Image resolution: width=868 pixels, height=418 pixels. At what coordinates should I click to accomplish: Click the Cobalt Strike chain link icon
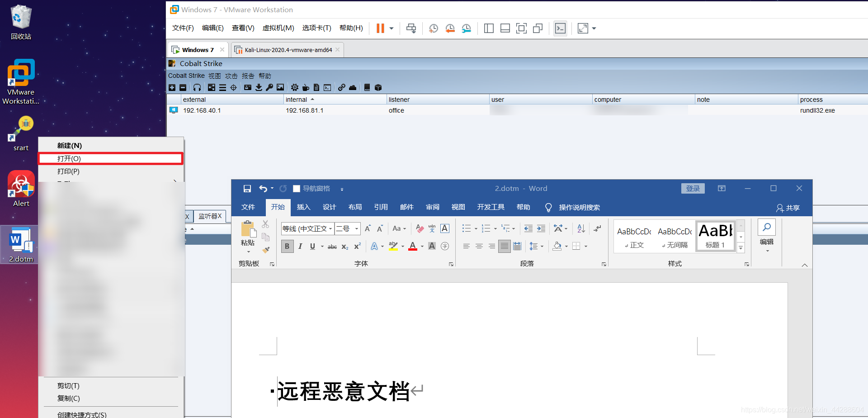tap(342, 88)
